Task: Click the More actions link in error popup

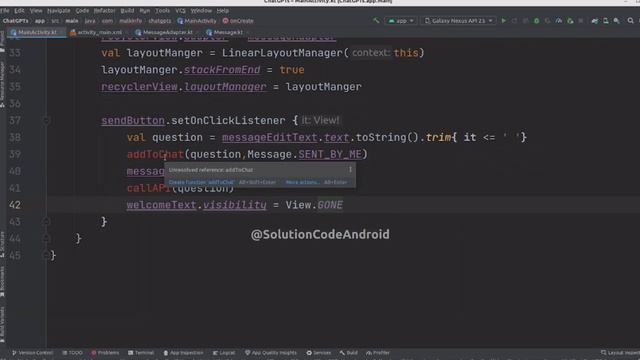Action: [x=302, y=182]
